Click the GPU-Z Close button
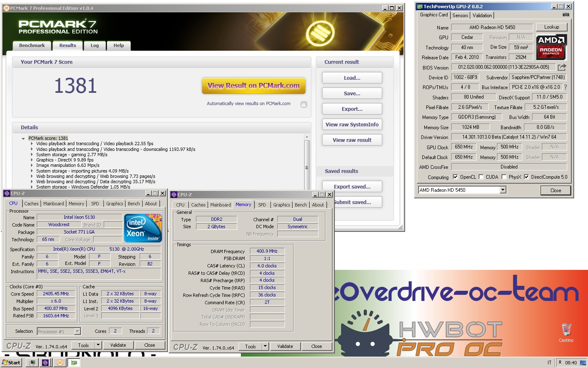Screen dimensions: 588x368 click(x=555, y=190)
